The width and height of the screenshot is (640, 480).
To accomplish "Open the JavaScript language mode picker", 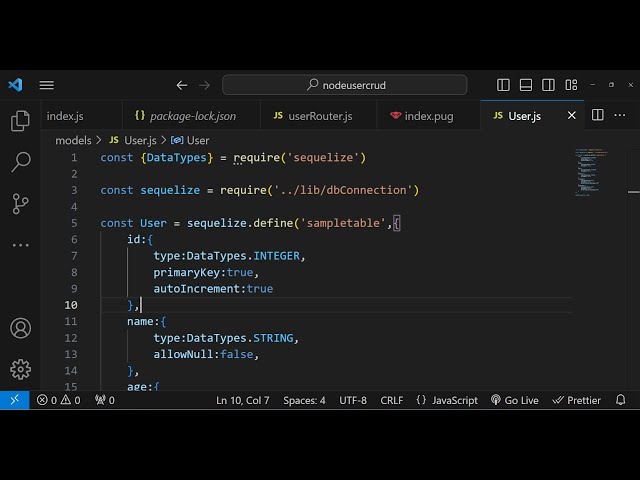I will (447, 400).
